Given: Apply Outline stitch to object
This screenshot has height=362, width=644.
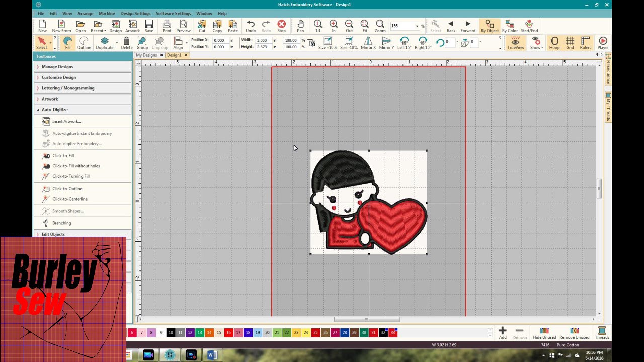Looking at the screenshot, I should click(x=84, y=43).
